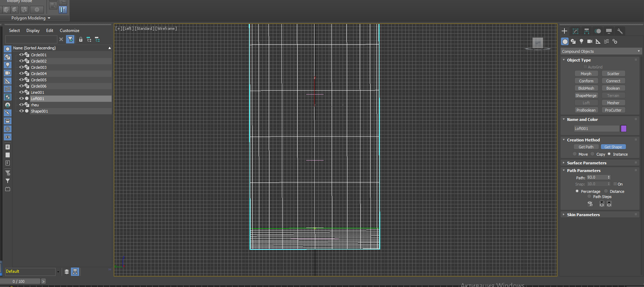Click the Scatter button
The height and width of the screenshot is (287, 644).
point(613,74)
